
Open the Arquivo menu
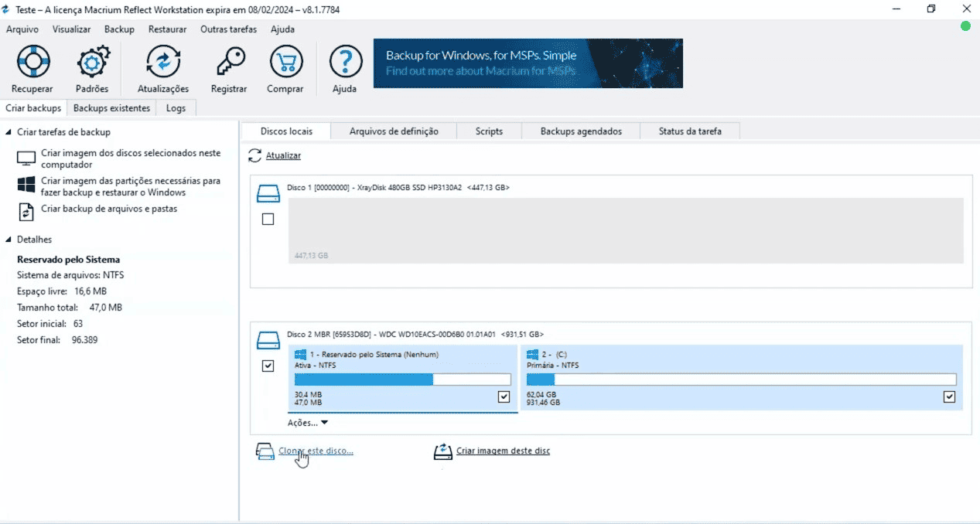coord(22,29)
